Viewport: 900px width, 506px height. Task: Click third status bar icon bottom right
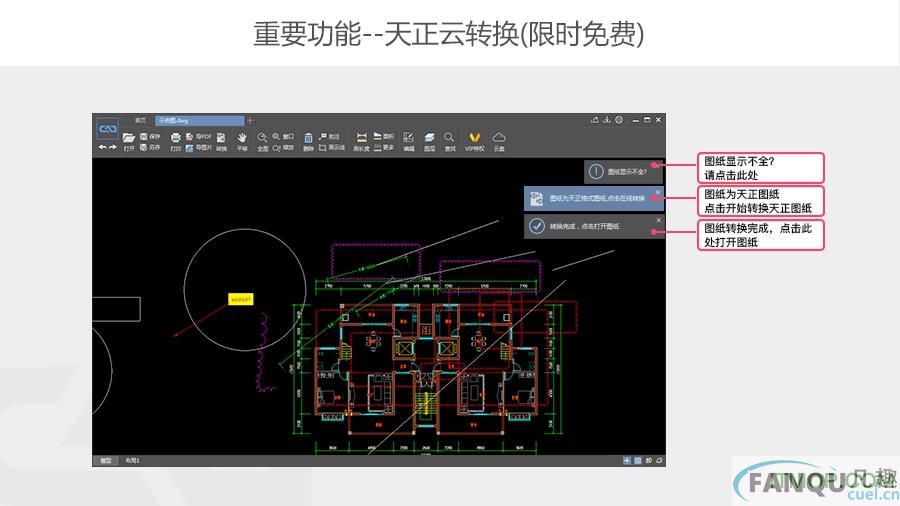click(649, 461)
